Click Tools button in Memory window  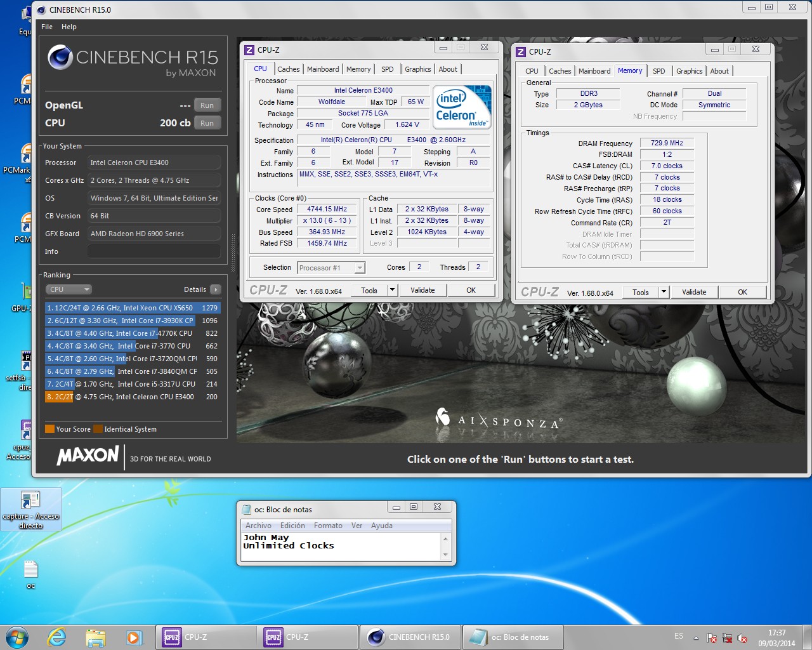click(641, 292)
